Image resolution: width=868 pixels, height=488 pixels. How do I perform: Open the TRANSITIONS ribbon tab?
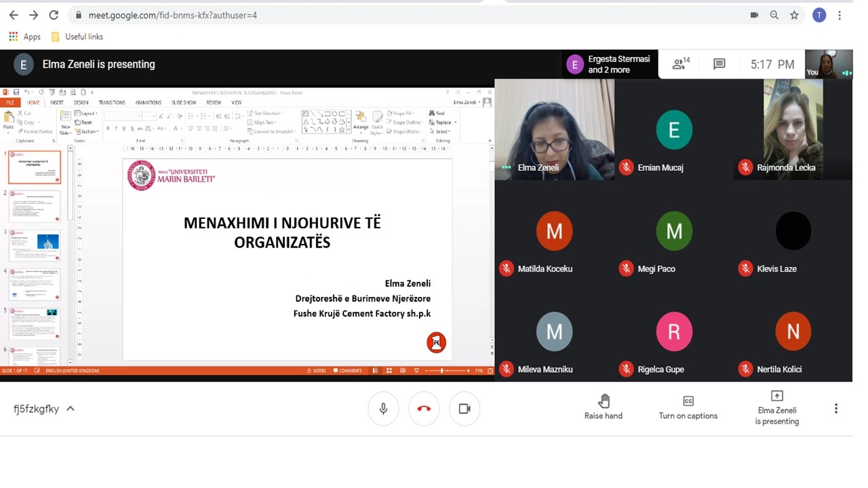coord(112,102)
